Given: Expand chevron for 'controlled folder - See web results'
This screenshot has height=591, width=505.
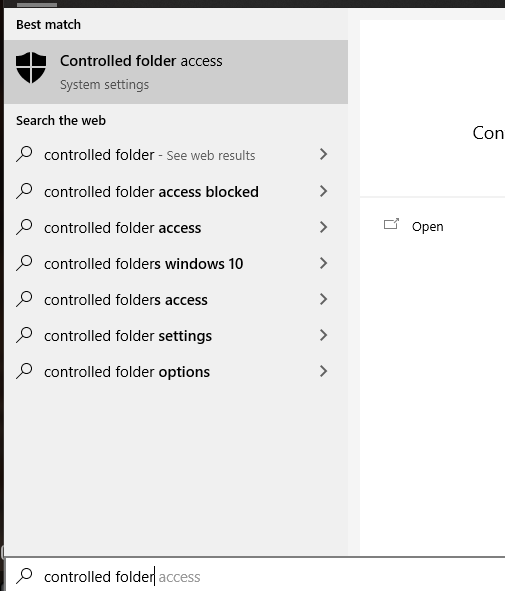Looking at the screenshot, I should (323, 154).
